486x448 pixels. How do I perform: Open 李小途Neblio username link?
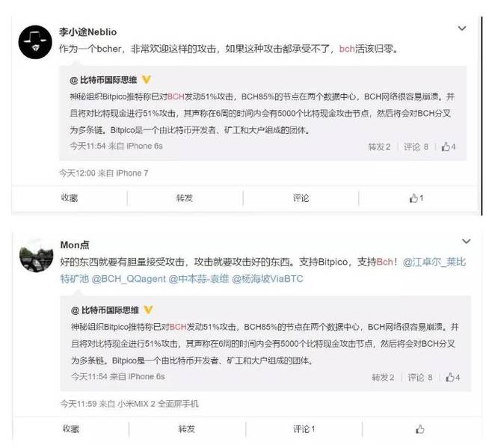coord(87,32)
